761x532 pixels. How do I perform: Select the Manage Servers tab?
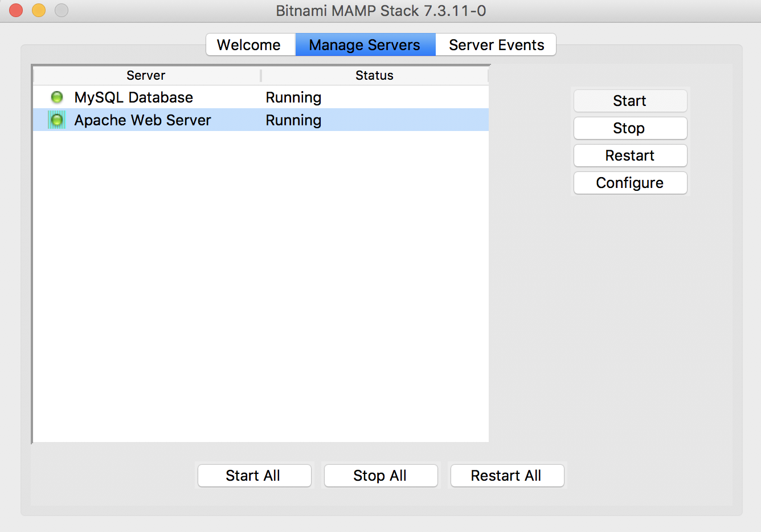365,45
